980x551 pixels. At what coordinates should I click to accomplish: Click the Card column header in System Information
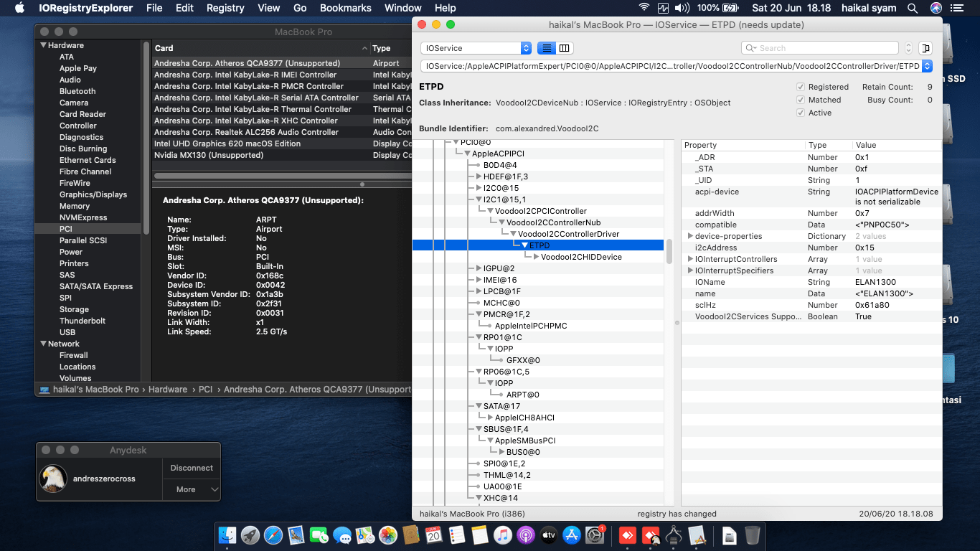(261, 48)
